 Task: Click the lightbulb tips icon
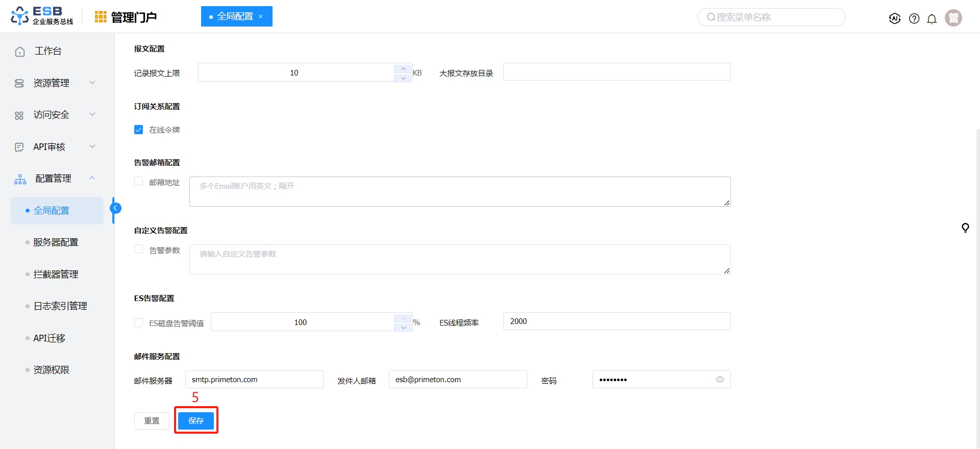click(965, 228)
